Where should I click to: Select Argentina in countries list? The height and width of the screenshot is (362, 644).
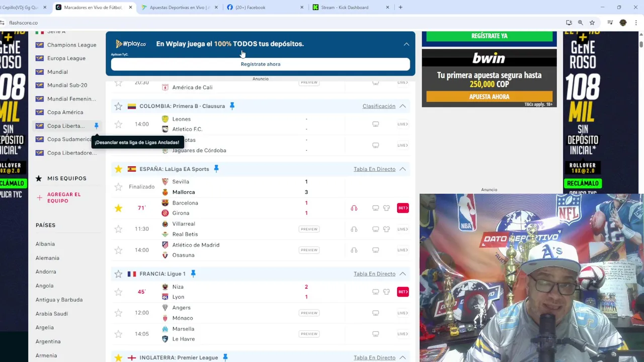(x=48, y=341)
